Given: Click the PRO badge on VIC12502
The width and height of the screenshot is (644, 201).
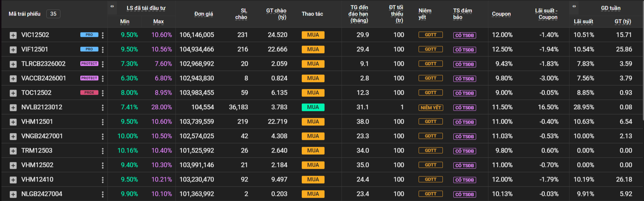Looking at the screenshot, I should tap(89, 35).
